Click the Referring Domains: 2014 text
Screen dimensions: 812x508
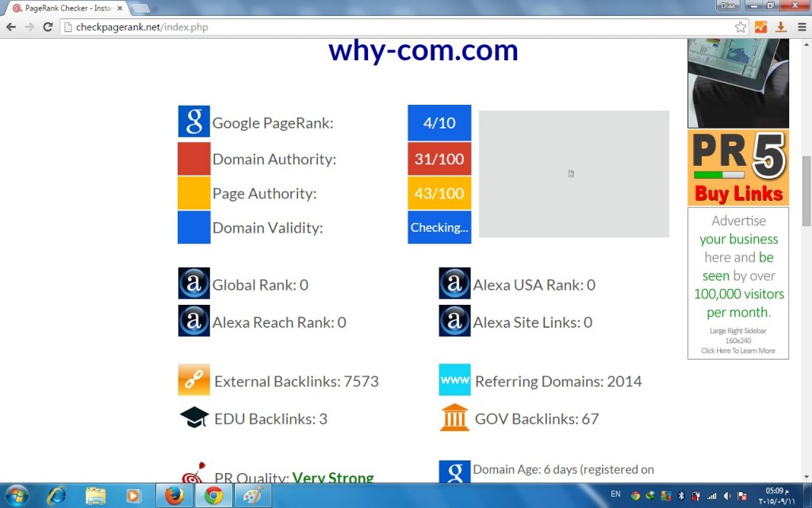[x=558, y=382]
